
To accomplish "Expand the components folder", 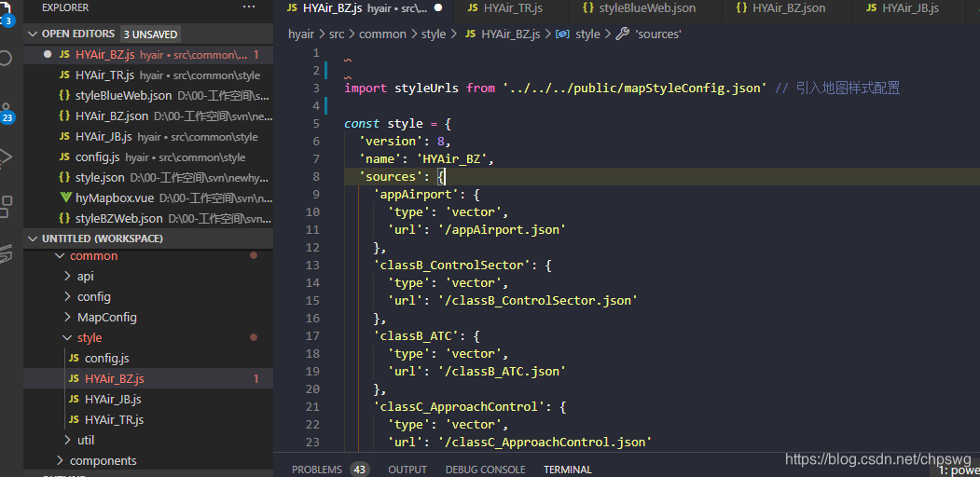I will (x=60, y=461).
